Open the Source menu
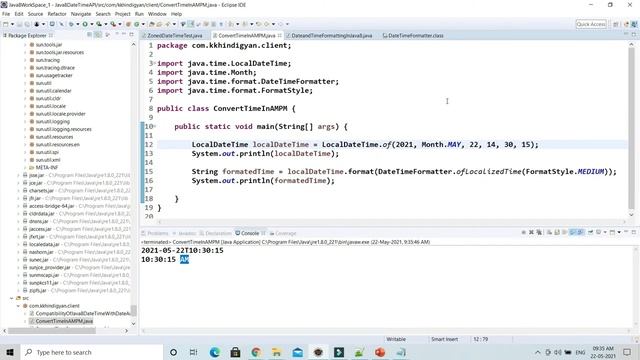 click(35, 14)
